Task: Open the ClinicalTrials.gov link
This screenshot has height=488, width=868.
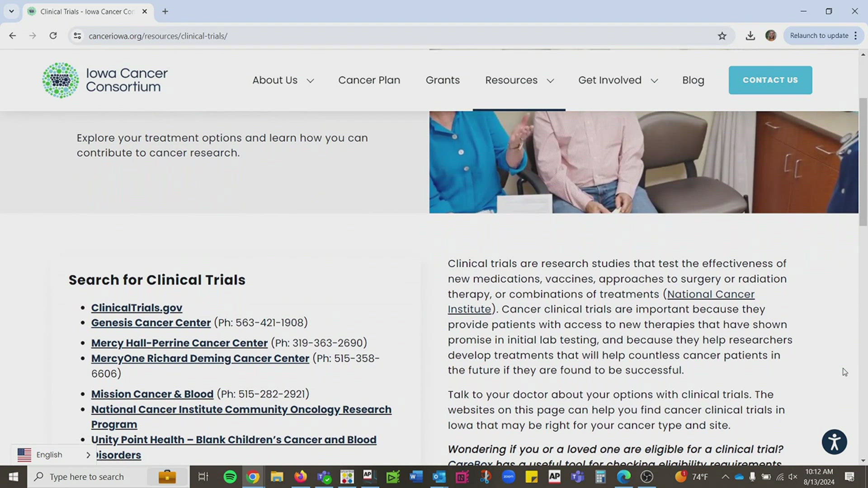Action: [137, 307]
